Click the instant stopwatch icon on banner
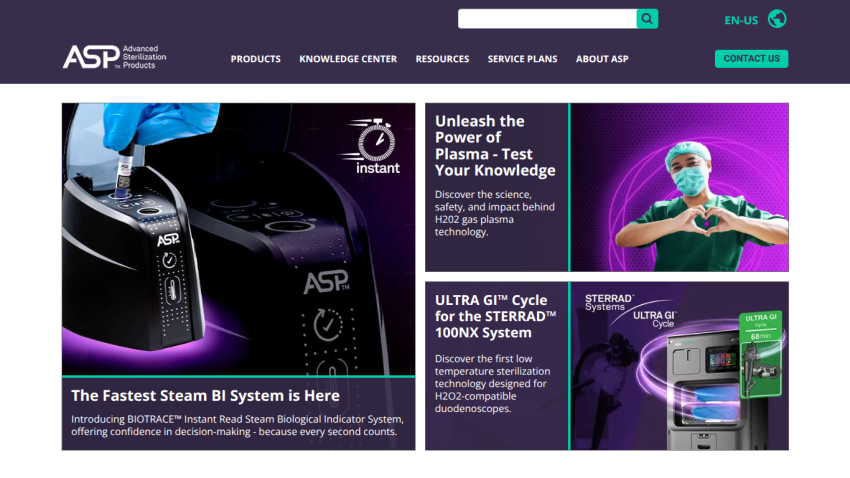This screenshot has width=850, height=478. tap(372, 146)
